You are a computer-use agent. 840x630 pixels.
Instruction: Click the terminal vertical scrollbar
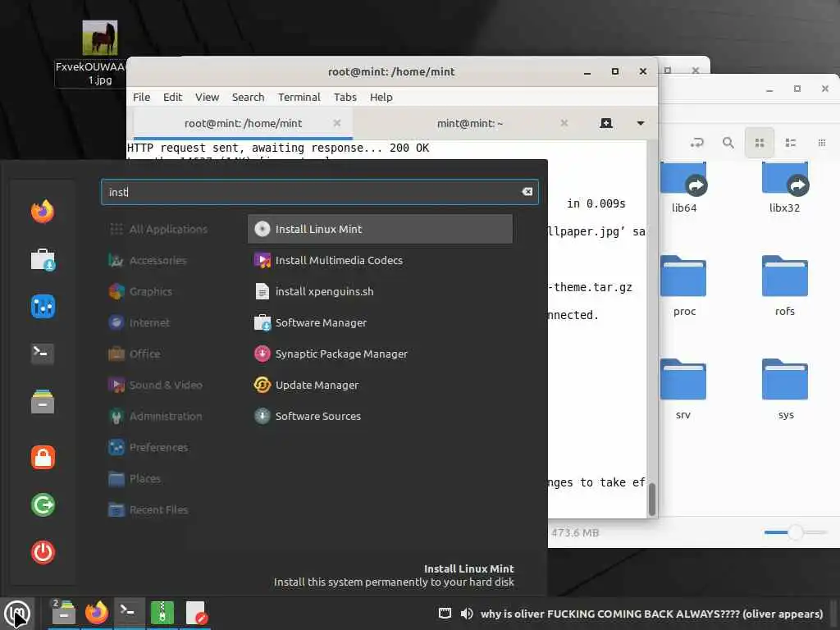(652, 500)
